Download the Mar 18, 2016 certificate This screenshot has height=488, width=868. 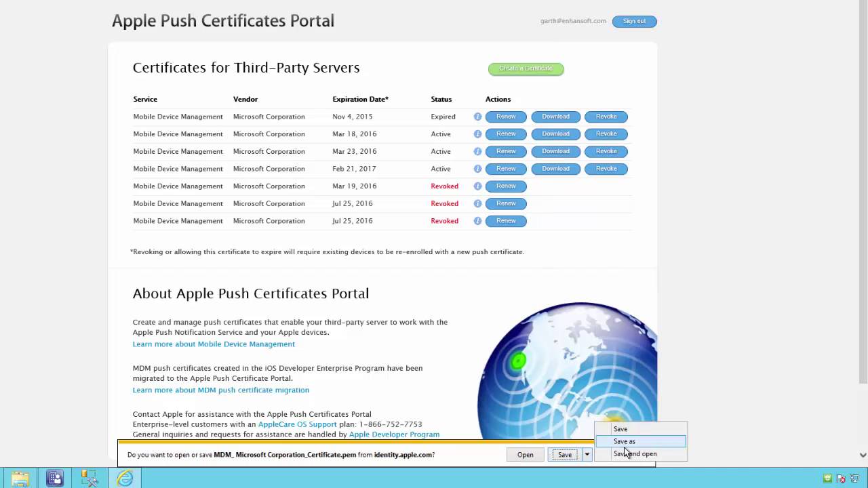[555, 134]
